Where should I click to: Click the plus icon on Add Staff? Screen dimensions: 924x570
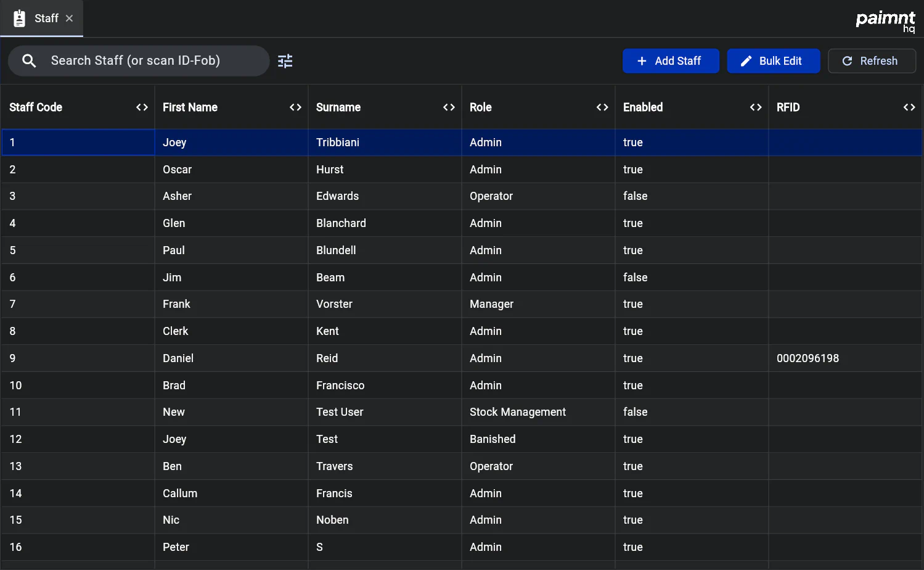[642, 61]
